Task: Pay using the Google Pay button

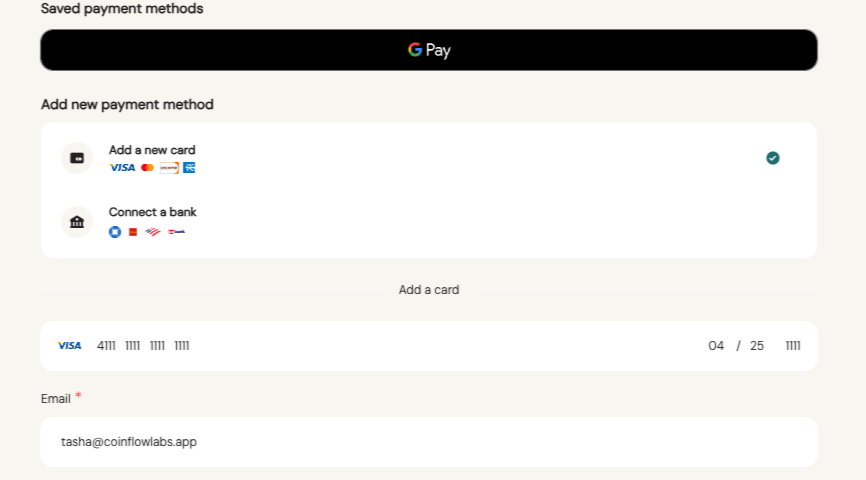Action: coord(429,50)
